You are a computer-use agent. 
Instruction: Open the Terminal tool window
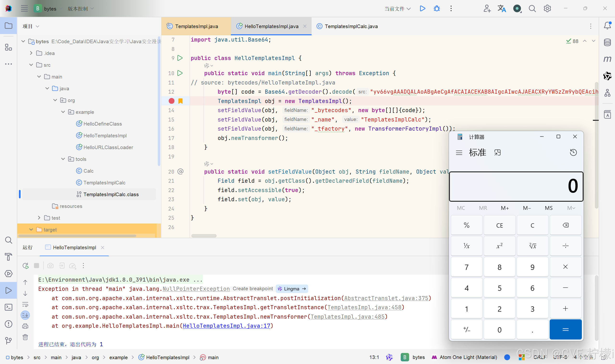8,307
